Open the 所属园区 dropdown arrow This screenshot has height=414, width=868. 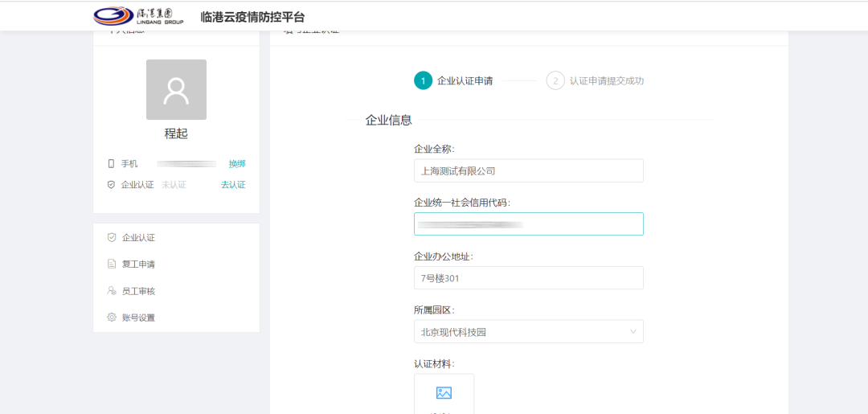633,331
